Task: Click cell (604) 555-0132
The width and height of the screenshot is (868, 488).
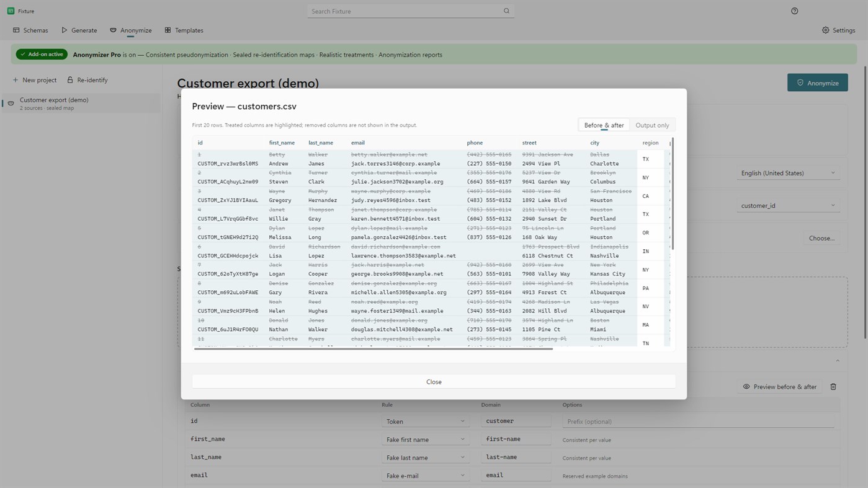Action: click(x=489, y=219)
